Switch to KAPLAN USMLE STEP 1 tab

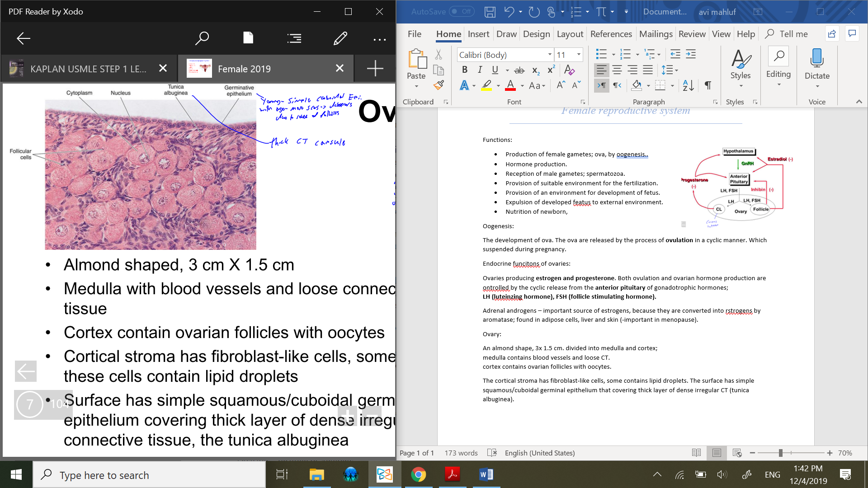88,69
